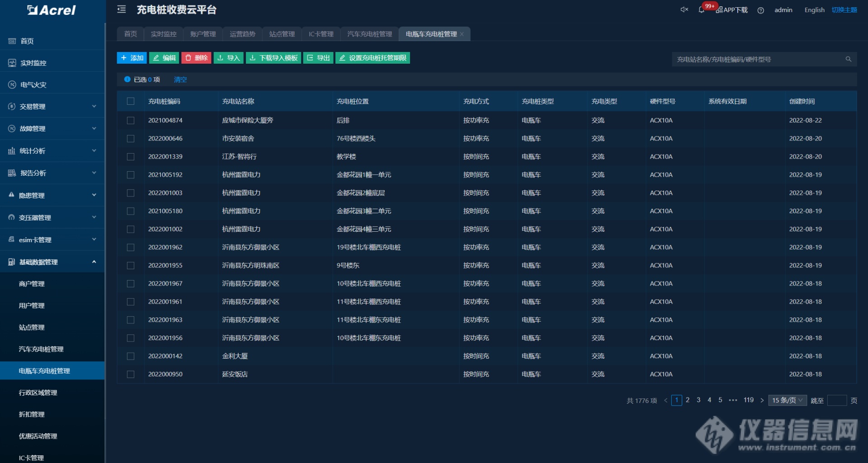The width and height of the screenshot is (868, 463).
Task: Open 电气火灾 in the sidebar
Action: [x=52, y=84]
